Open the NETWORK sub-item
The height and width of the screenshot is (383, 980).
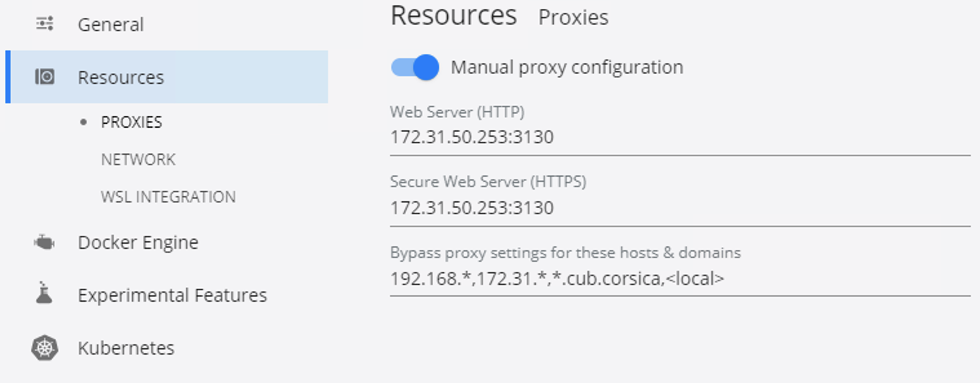pyautogui.click(x=138, y=159)
